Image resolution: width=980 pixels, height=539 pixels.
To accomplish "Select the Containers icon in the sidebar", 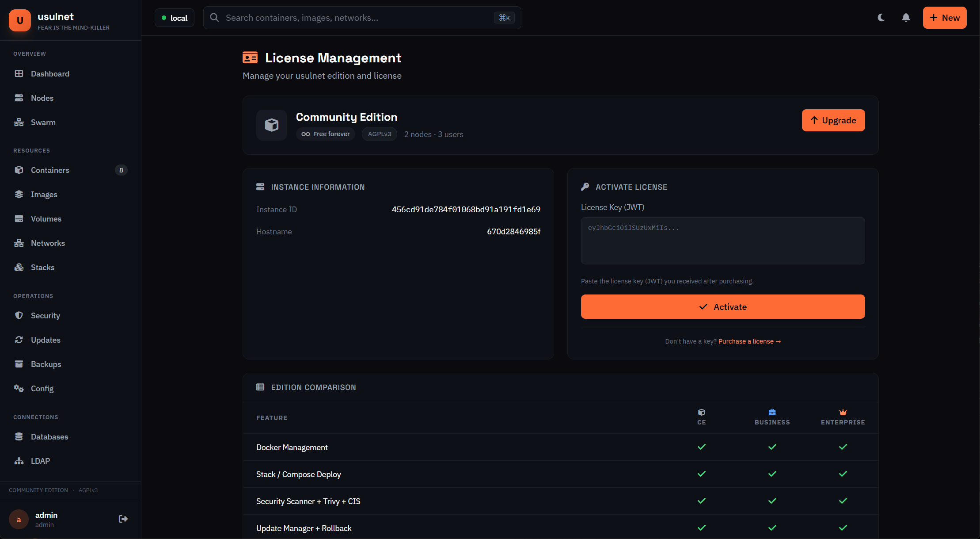I will tap(19, 170).
